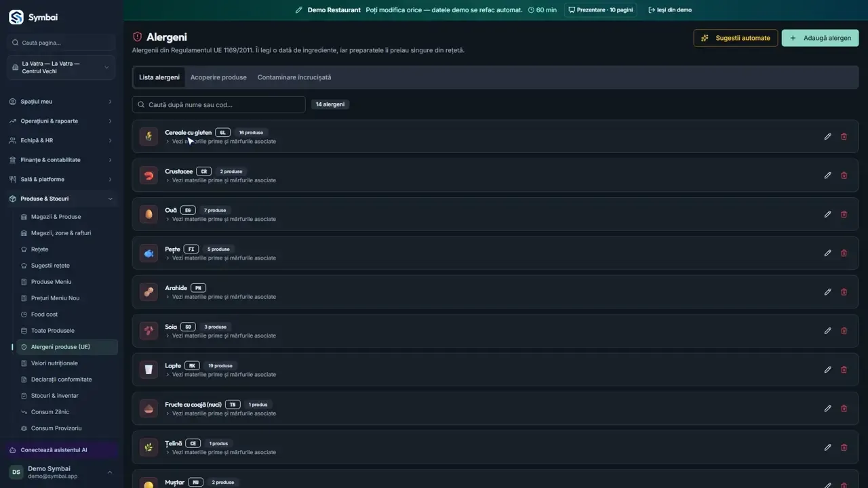
Task: Edit the Cereale cu gluten allergen
Action: pyautogui.click(x=827, y=136)
